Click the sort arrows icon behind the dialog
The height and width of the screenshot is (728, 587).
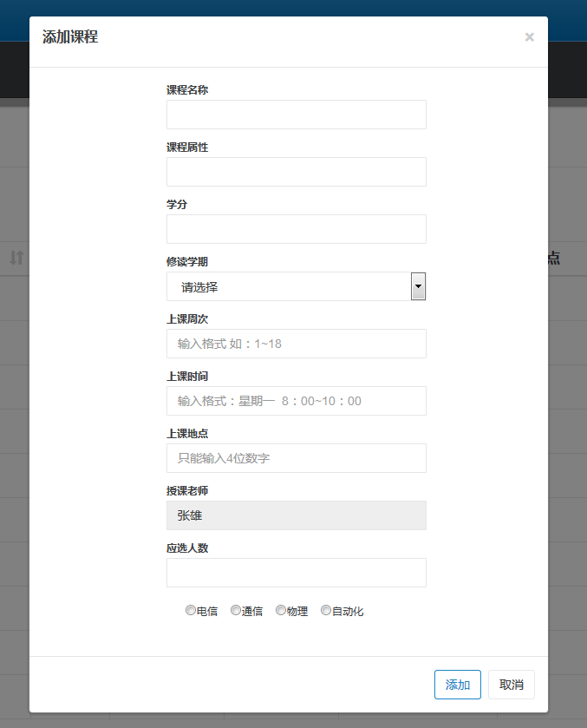coord(16,258)
